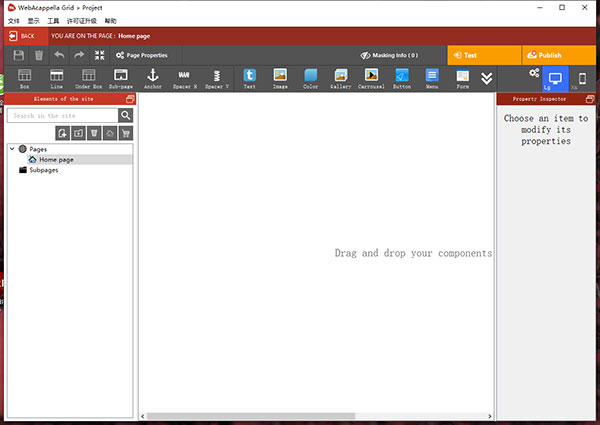
Task: Pick the Gallery component icon
Action: [341, 79]
